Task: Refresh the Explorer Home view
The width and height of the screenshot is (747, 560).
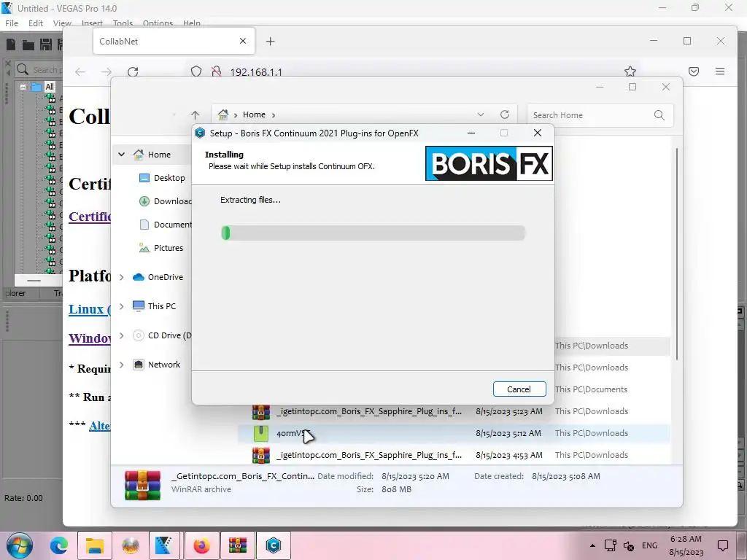Action: (505, 114)
